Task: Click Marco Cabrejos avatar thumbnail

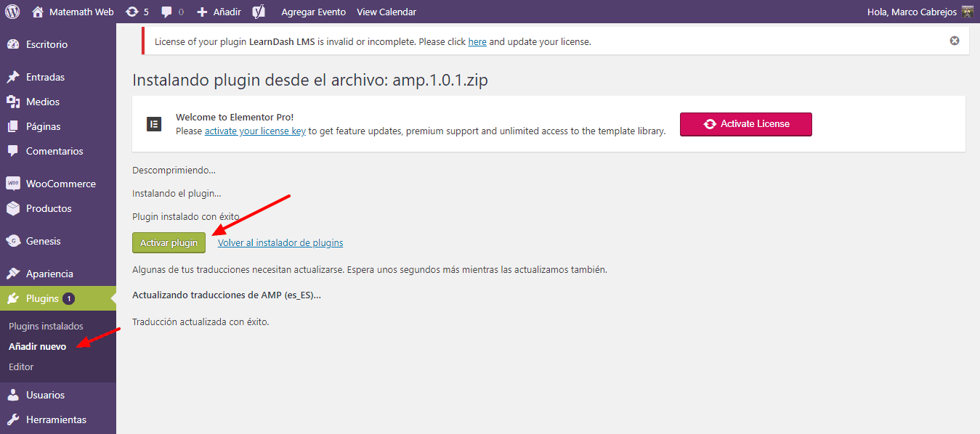Action: coord(967,12)
